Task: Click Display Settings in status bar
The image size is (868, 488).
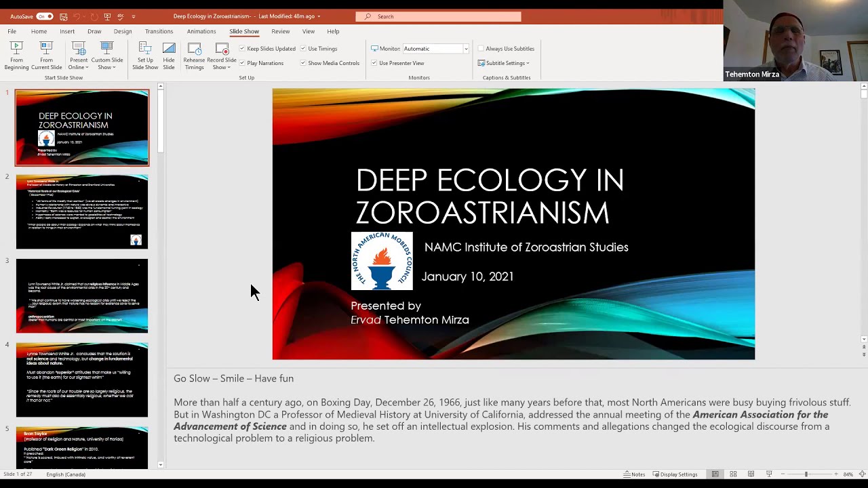Action: (x=675, y=474)
